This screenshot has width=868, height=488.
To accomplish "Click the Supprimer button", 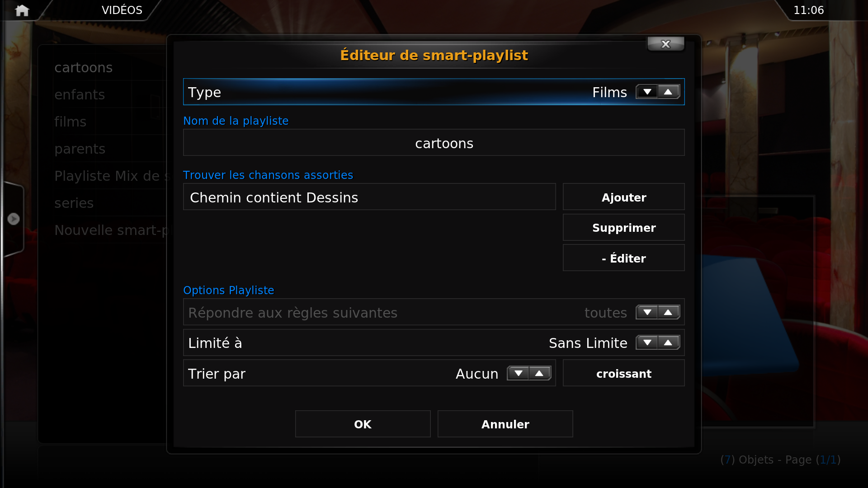I will (623, 227).
